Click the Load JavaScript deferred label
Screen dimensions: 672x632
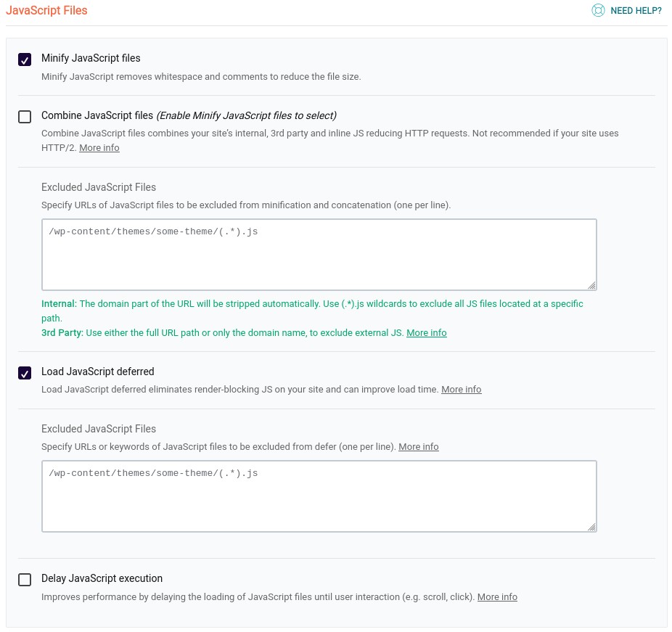(x=98, y=372)
